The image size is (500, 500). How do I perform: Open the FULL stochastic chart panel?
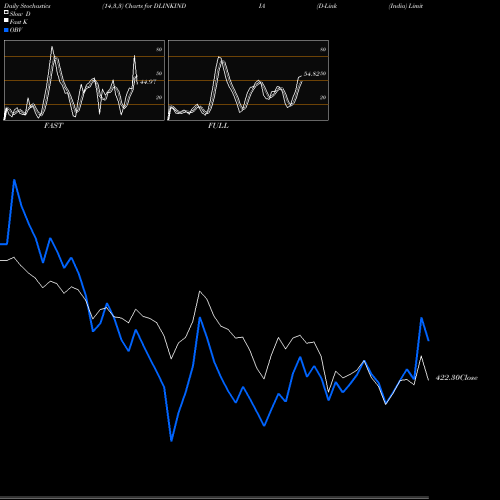(x=248, y=80)
